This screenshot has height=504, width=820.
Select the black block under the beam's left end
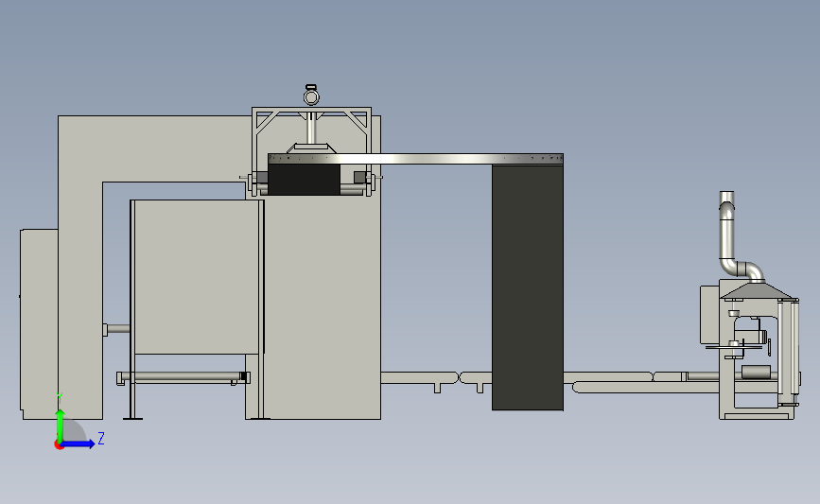click(x=304, y=180)
